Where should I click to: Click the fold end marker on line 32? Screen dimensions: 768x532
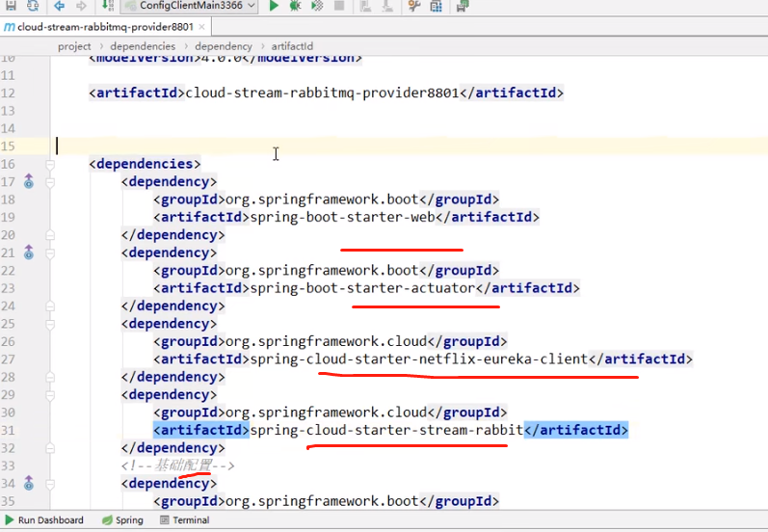(50, 448)
